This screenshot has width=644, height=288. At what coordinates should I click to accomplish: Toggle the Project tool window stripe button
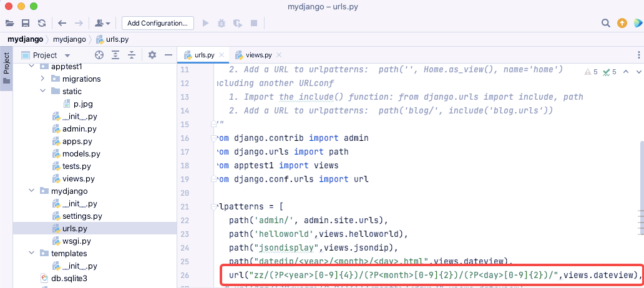pyautogui.click(x=6, y=68)
